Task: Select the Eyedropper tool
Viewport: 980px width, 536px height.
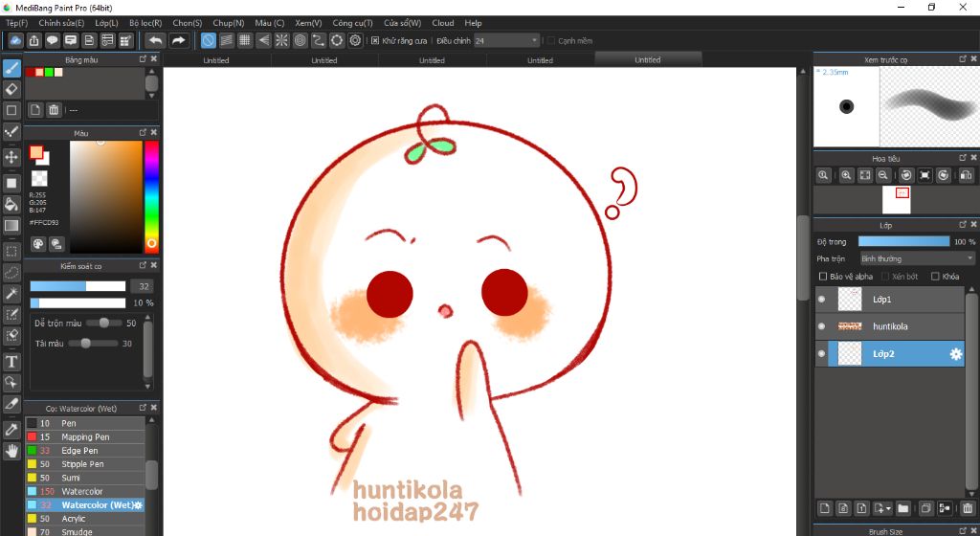Action: [11, 429]
